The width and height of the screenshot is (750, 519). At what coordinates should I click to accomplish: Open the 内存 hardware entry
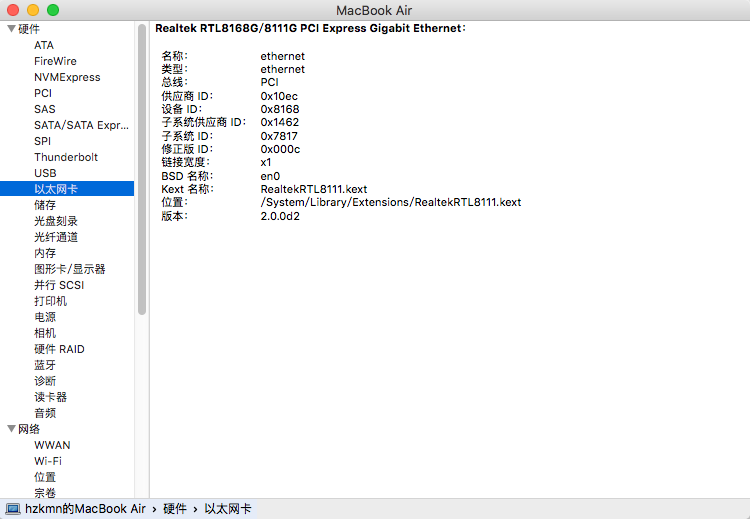(x=45, y=253)
